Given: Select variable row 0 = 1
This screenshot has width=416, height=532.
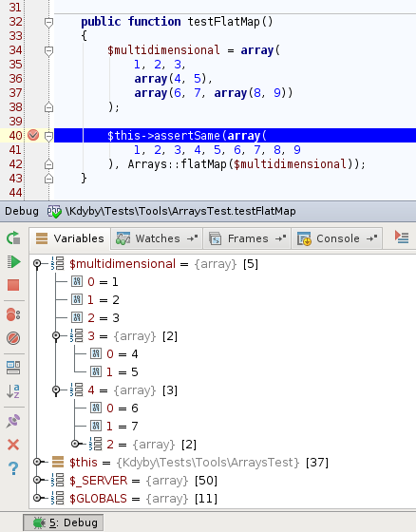Looking at the screenshot, I should [x=95, y=281].
